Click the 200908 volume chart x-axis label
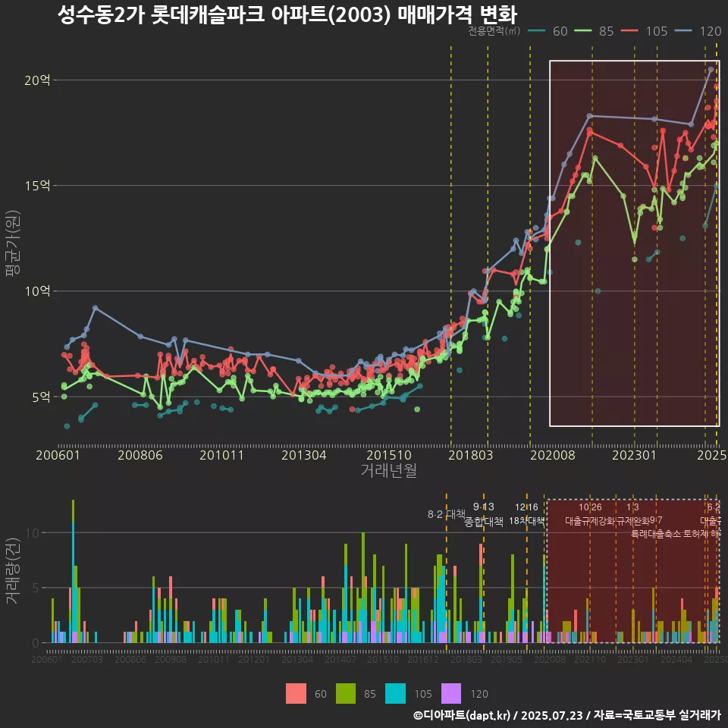This screenshot has height=728, width=728. [x=171, y=659]
